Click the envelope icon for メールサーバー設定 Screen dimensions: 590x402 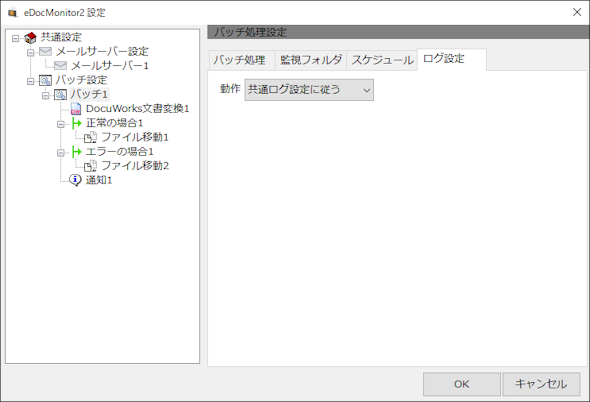(46, 51)
